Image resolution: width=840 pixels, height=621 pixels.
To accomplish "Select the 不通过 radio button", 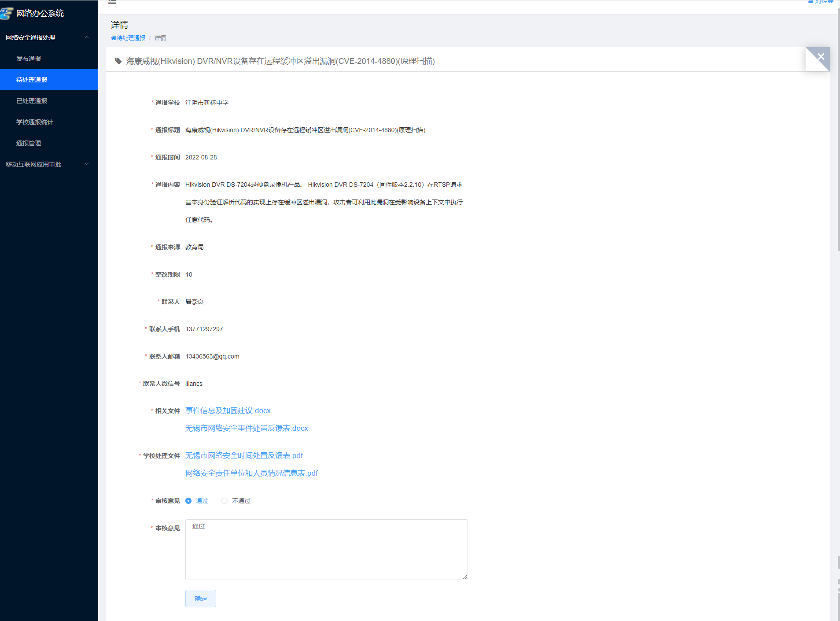I will coord(225,501).
